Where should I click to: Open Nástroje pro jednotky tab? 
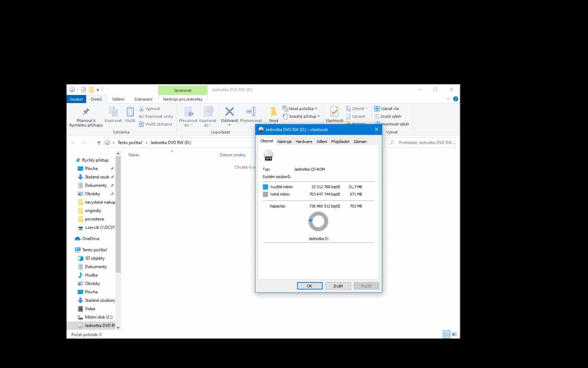pyautogui.click(x=183, y=99)
